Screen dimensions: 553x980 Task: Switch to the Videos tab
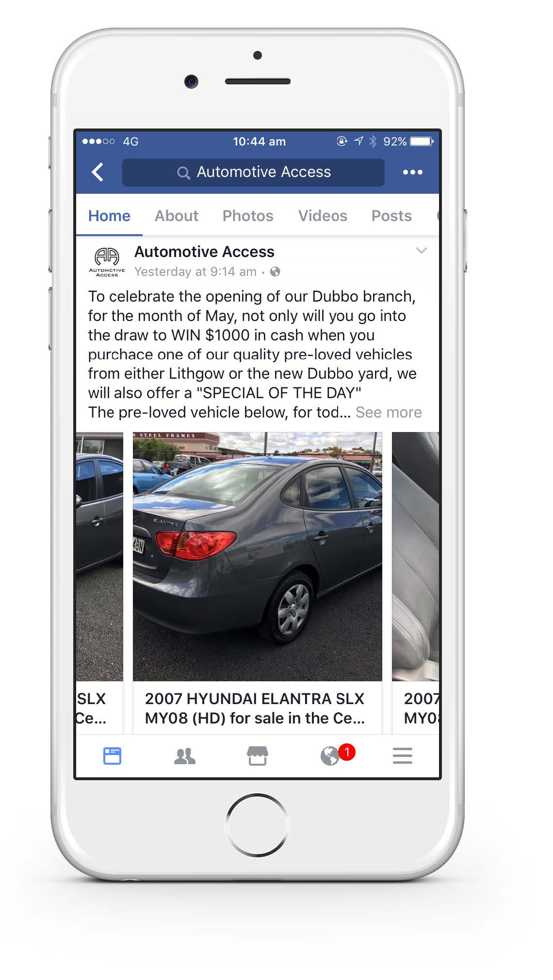[323, 216]
